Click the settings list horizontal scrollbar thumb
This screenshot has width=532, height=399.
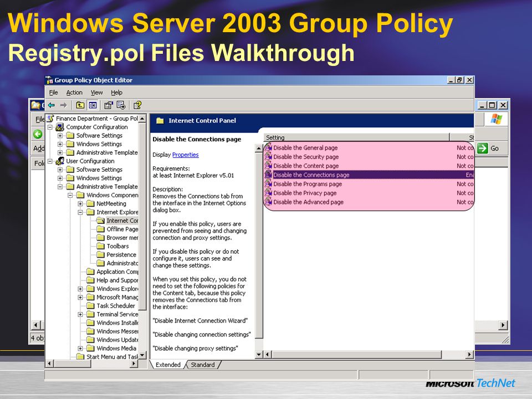pyautogui.click(x=356, y=355)
